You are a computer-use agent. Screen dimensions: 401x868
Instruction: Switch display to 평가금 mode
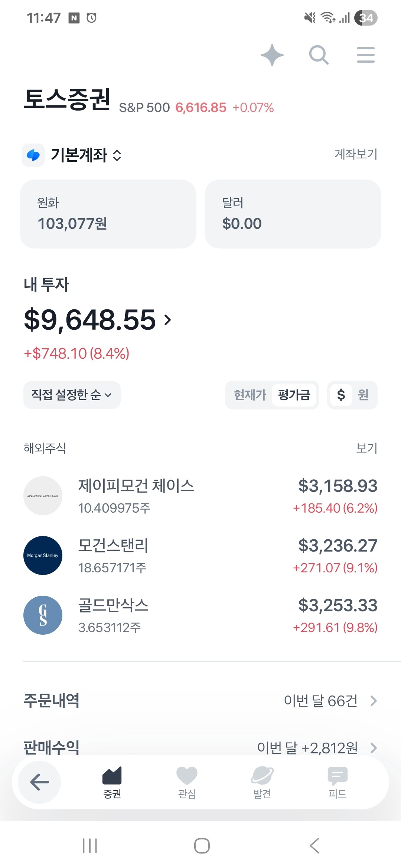click(294, 395)
